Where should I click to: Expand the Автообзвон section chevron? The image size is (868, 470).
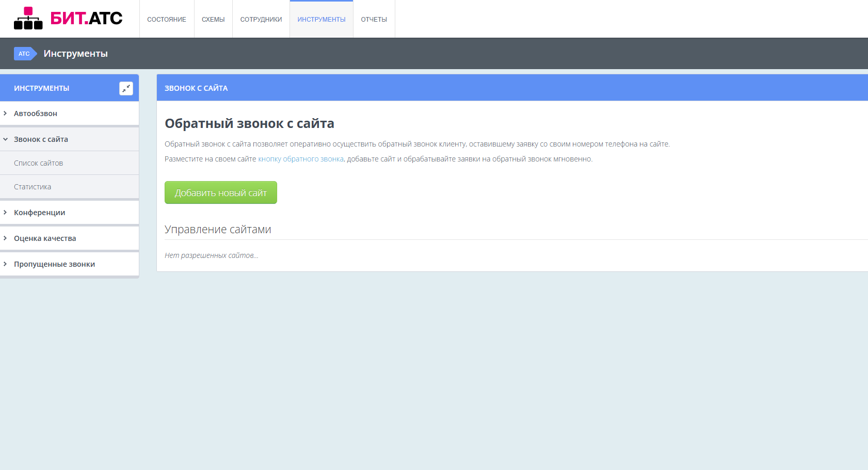[x=6, y=114]
